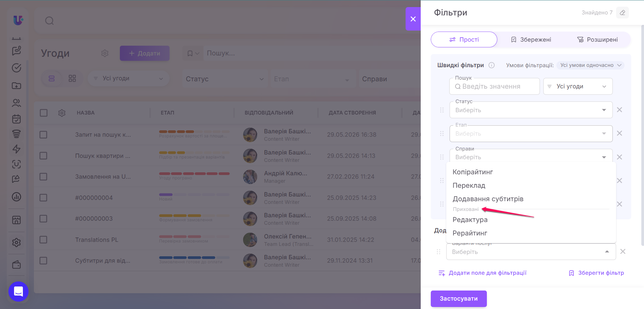Click drag handle of Статус filter
Screen dimensions: 644x309
pos(442,110)
